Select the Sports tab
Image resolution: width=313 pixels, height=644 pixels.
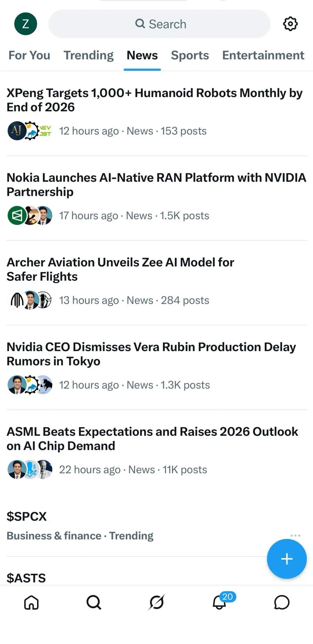point(190,55)
